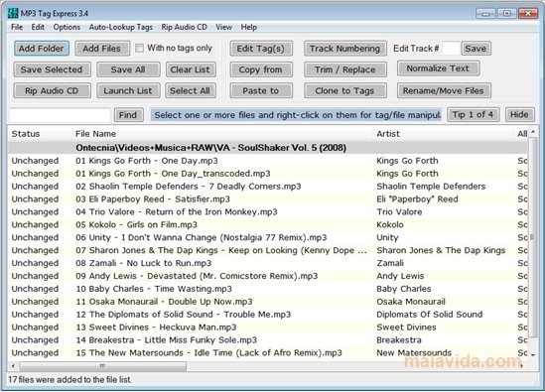
Task: Click the horizontal scrollbar left arrow
Action: 14,366
